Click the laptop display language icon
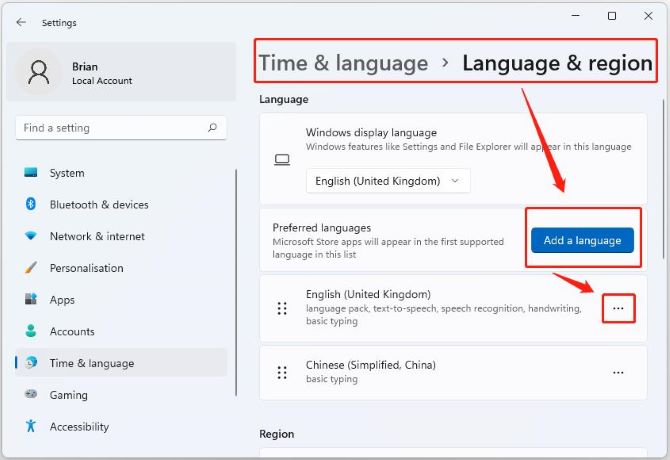This screenshot has height=460, width=670. [x=282, y=160]
